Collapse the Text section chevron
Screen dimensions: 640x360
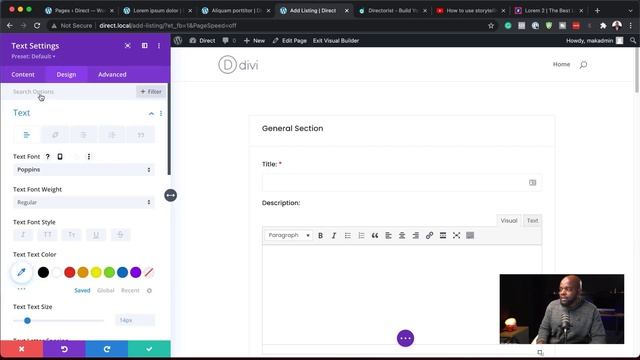(151, 113)
